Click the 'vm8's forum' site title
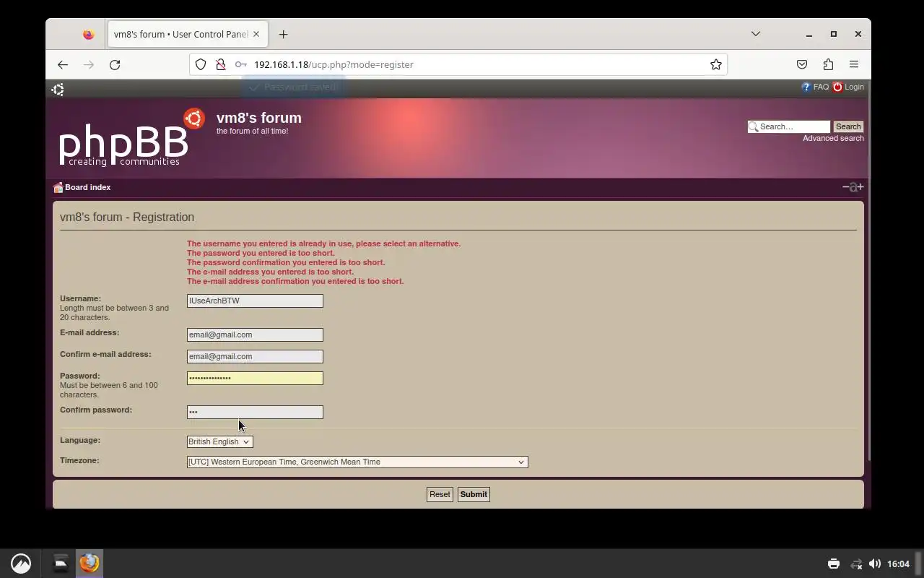Viewport: 924px width, 578px height. click(259, 118)
